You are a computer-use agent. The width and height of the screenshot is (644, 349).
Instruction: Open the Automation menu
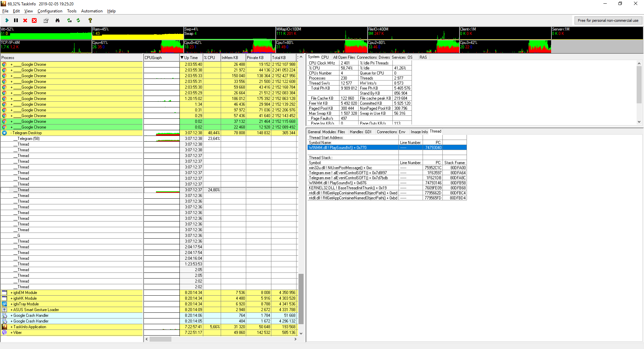pyautogui.click(x=92, y=11)
